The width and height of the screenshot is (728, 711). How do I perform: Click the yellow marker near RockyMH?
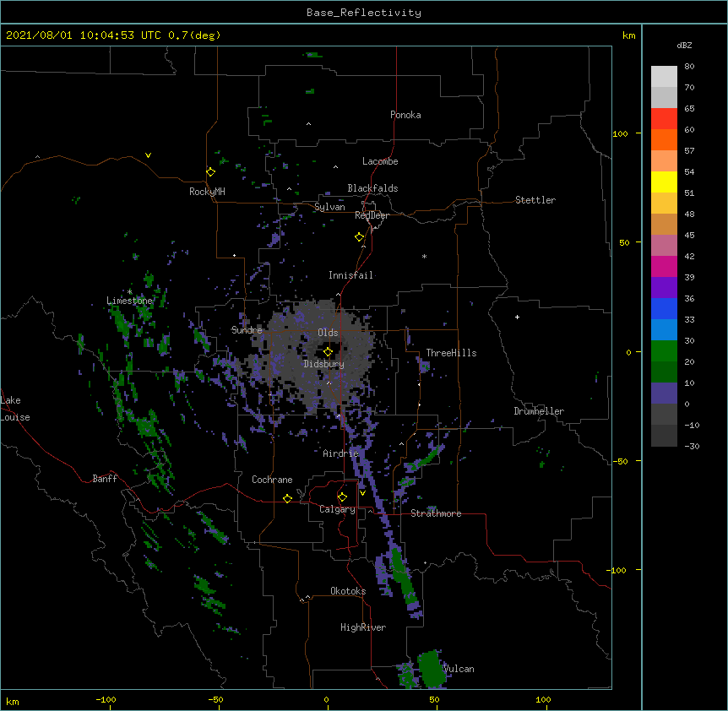click(210, 171)
